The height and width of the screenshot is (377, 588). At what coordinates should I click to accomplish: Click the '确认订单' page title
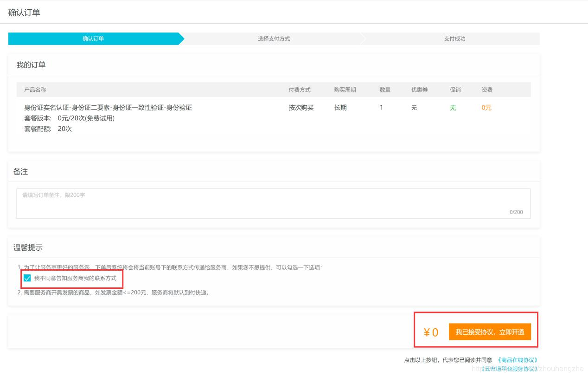[24, 13]
